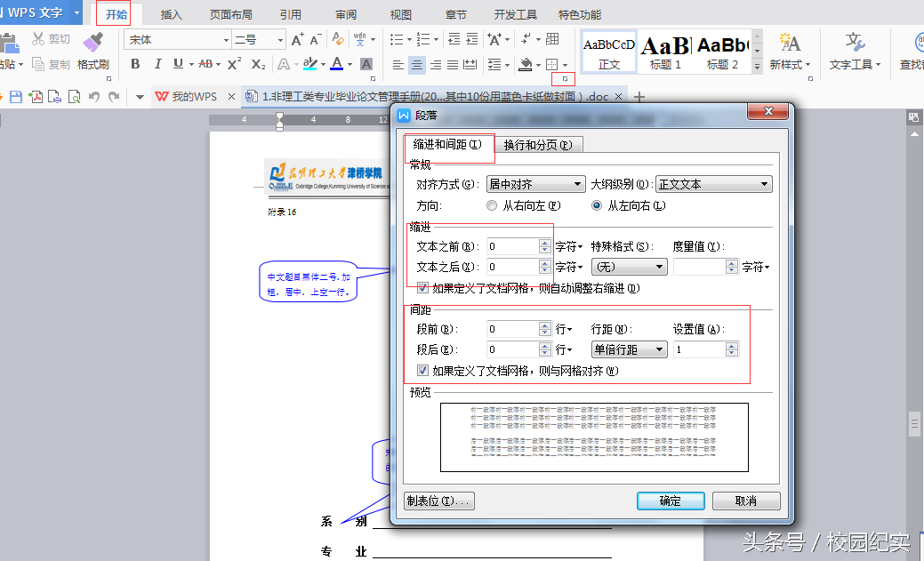Check 如果定义了文档网格，则自动调整右缩进
Viewport: 924px width, 561px height.
422,288
